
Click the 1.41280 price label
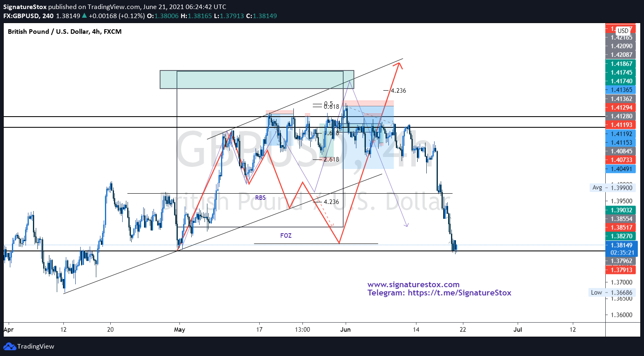[x=621, y=116]
